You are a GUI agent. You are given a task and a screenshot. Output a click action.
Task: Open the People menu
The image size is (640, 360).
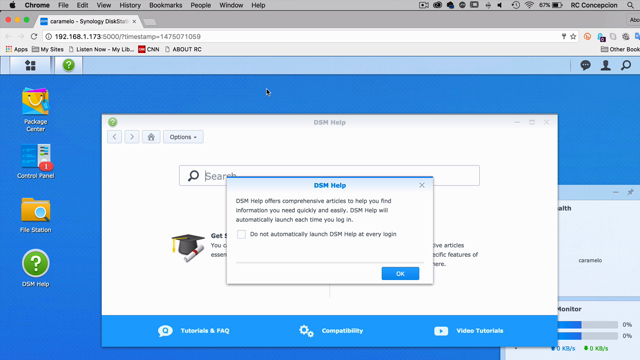click(200, 5)
